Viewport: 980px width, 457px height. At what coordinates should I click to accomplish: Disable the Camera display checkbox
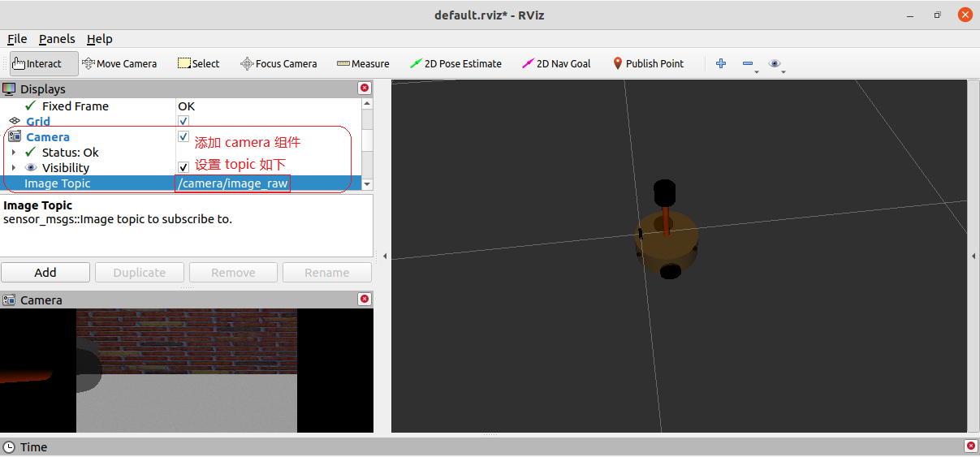pyautogui.click(x=183, y=136)
